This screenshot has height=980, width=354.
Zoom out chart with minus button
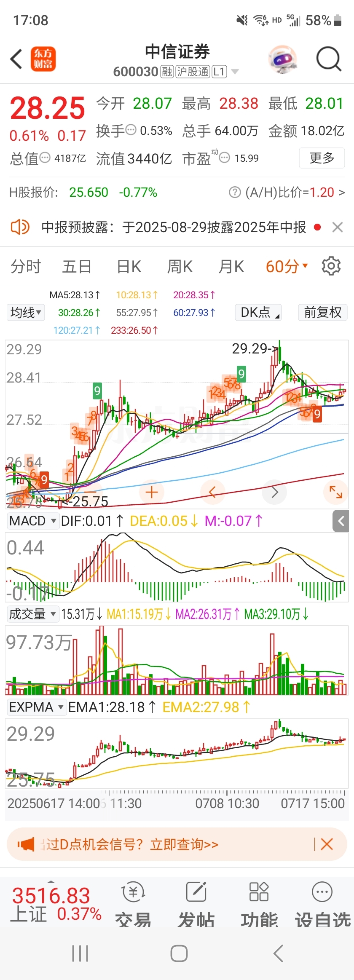[x=91, y=492]
